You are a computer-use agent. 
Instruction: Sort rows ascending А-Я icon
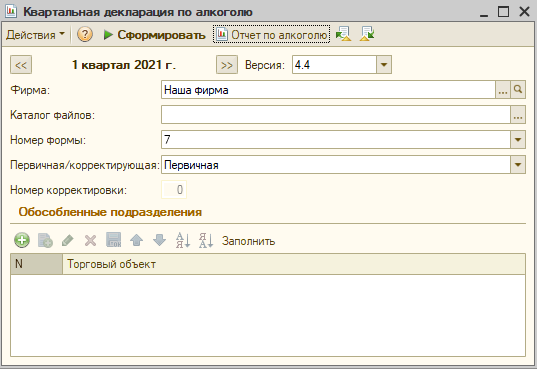pos(183,240)
